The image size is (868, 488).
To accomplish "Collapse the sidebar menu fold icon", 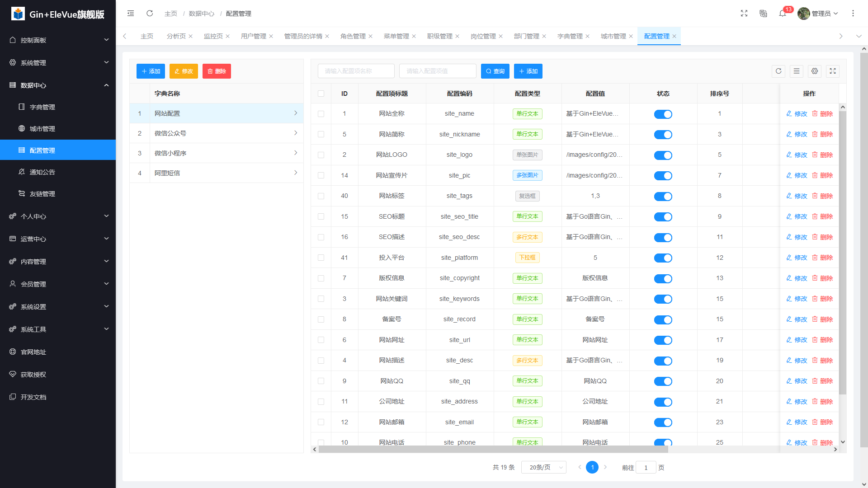I will (x=131, y=14).
